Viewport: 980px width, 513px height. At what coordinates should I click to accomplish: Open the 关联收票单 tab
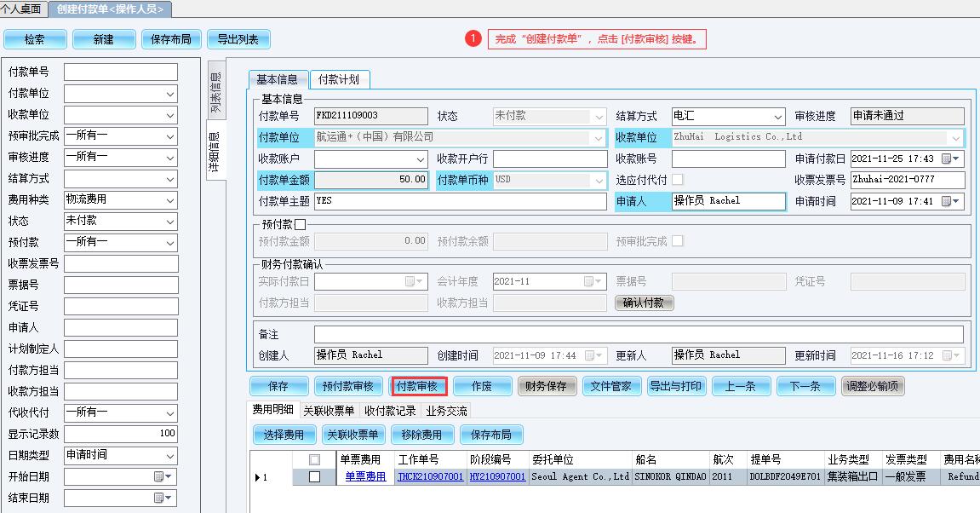coord(329,411)
